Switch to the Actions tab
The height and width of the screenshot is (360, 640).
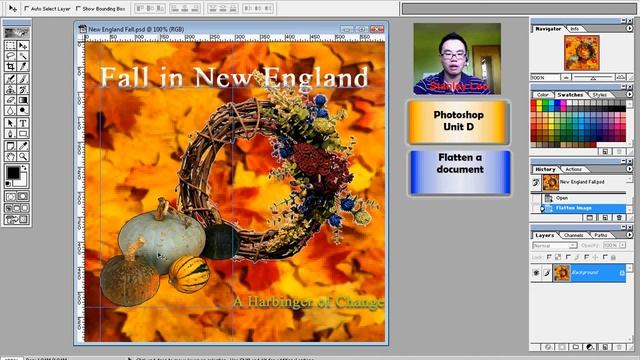coord(573,169)
